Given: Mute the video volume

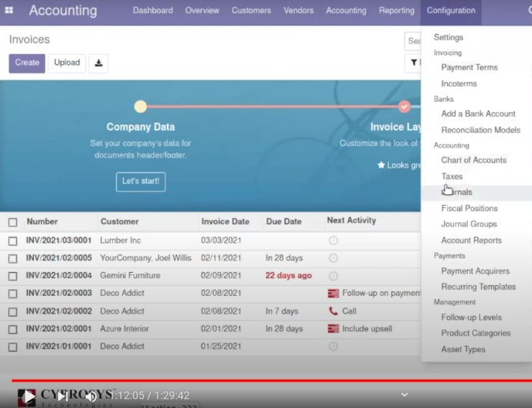Looking at the screenshot, I should click(91, 396).
